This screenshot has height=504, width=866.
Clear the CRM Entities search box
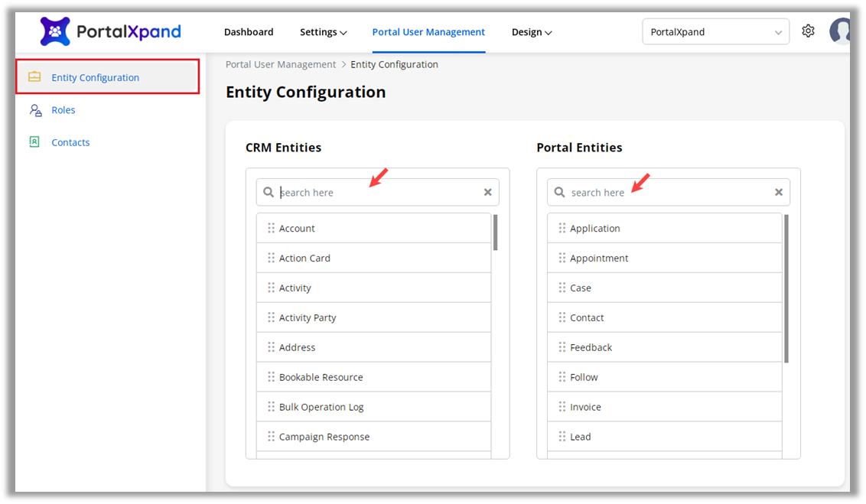coord(487,193)
